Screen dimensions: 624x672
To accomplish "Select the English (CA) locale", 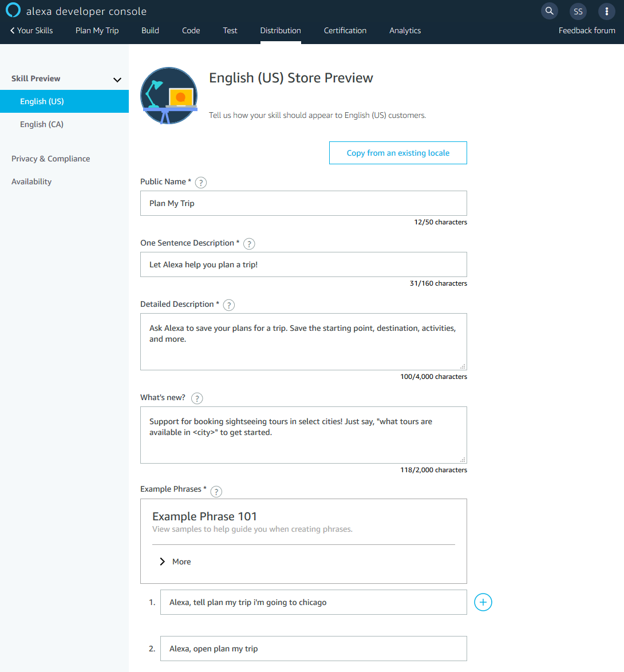I will [42, 124].
